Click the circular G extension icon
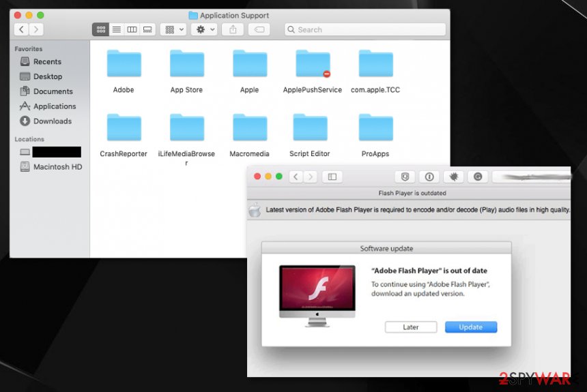587x392 pixels. coord(478,177)
